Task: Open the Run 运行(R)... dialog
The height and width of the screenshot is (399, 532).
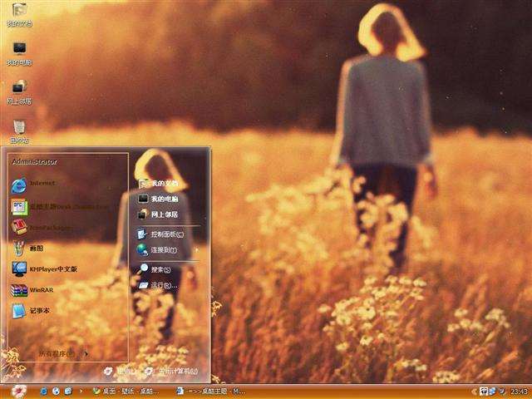Action: tap(158, 285)
